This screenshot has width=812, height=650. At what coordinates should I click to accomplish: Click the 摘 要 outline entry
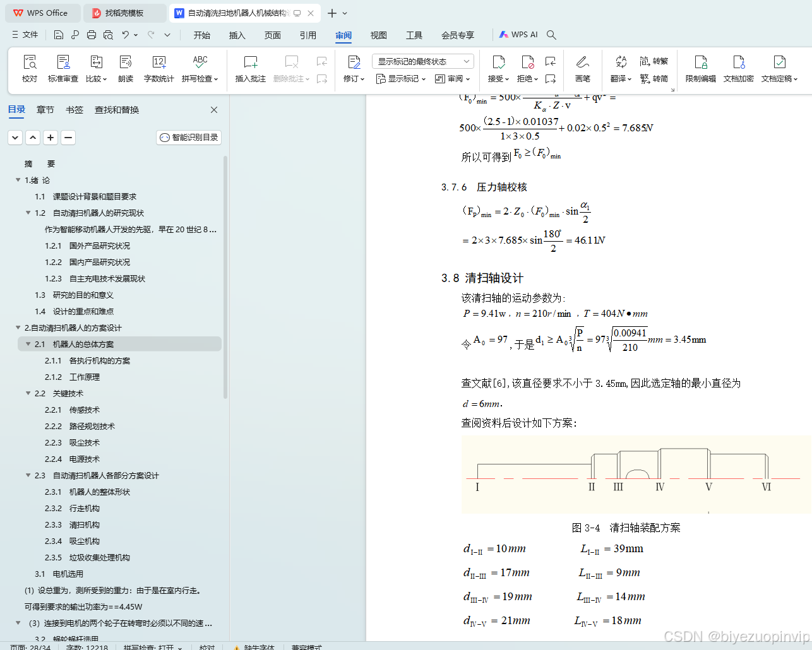pos(40,163)
